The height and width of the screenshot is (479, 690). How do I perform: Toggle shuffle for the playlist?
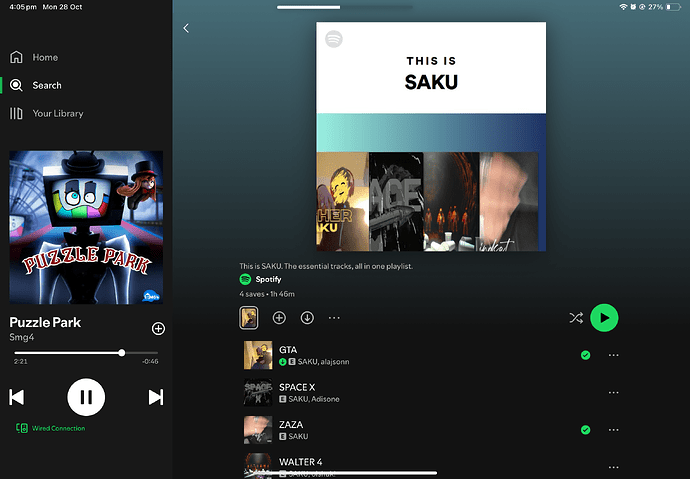tap(576, 318)
